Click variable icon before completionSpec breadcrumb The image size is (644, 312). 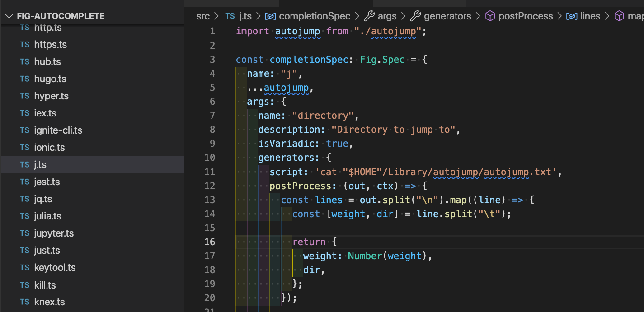click(270, 16)
